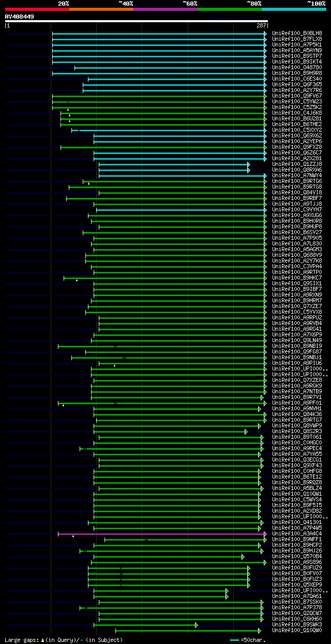Click the UniRef100_Q570B4 row label
The width and height of the screenshot is (331, 644).
pyautogui.click(x=297, y=556)
